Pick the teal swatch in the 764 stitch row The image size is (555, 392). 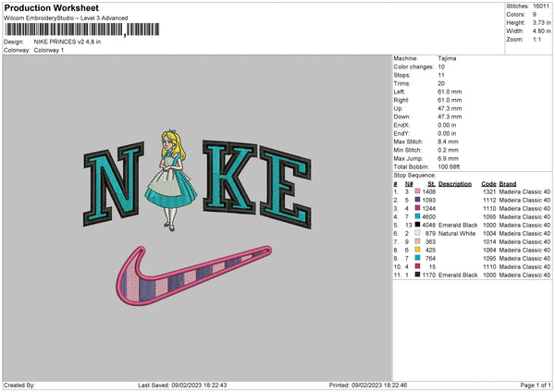coord(417,258)
